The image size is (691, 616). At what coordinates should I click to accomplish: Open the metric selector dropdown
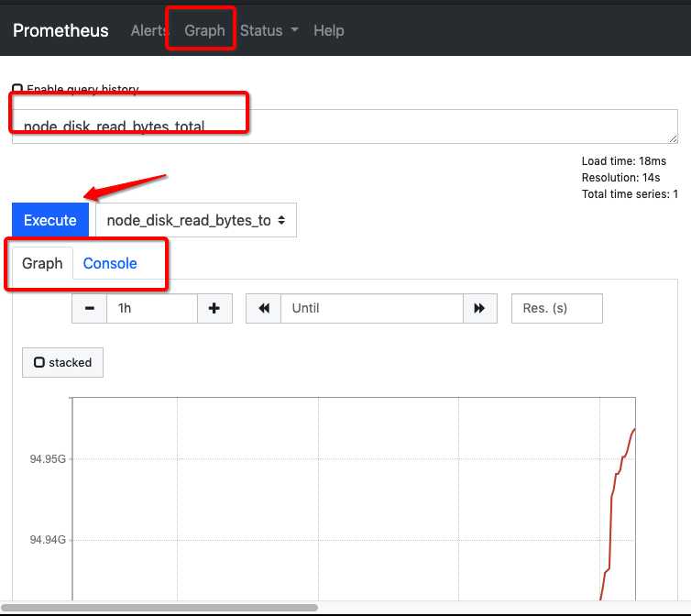[x=196, y=220]
